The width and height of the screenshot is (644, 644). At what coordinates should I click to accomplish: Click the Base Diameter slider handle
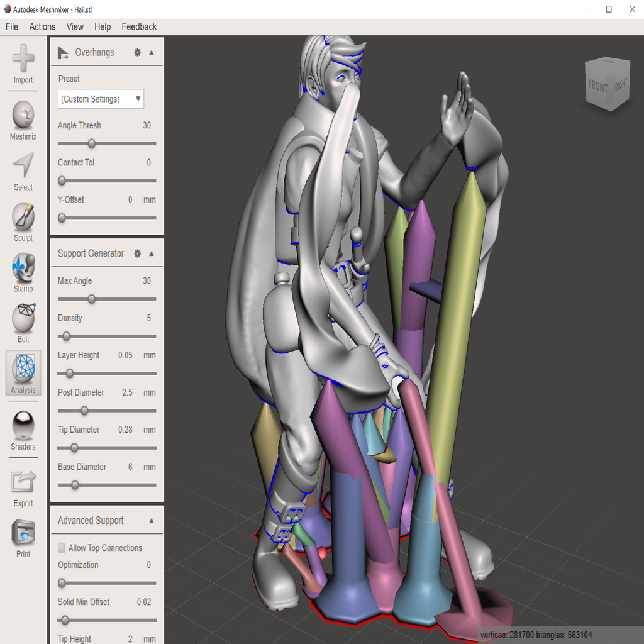pyautogui.click(x=75, y=485)
